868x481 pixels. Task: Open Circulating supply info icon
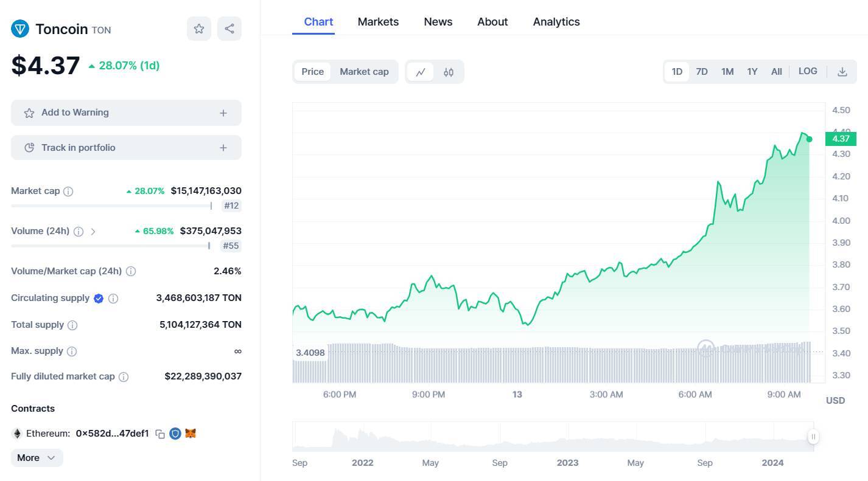[x=113, y=299]
